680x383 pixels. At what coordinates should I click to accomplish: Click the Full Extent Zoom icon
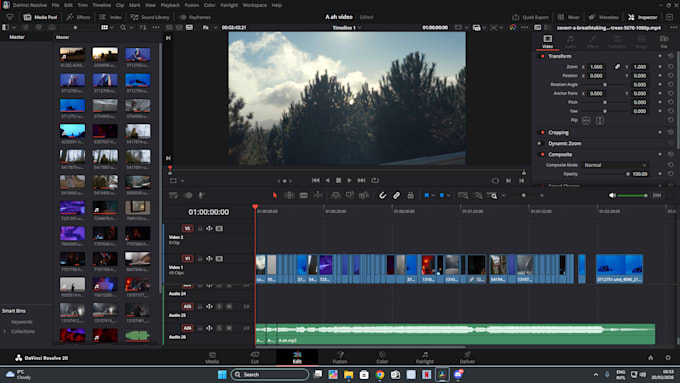click(x=463, y=196)
